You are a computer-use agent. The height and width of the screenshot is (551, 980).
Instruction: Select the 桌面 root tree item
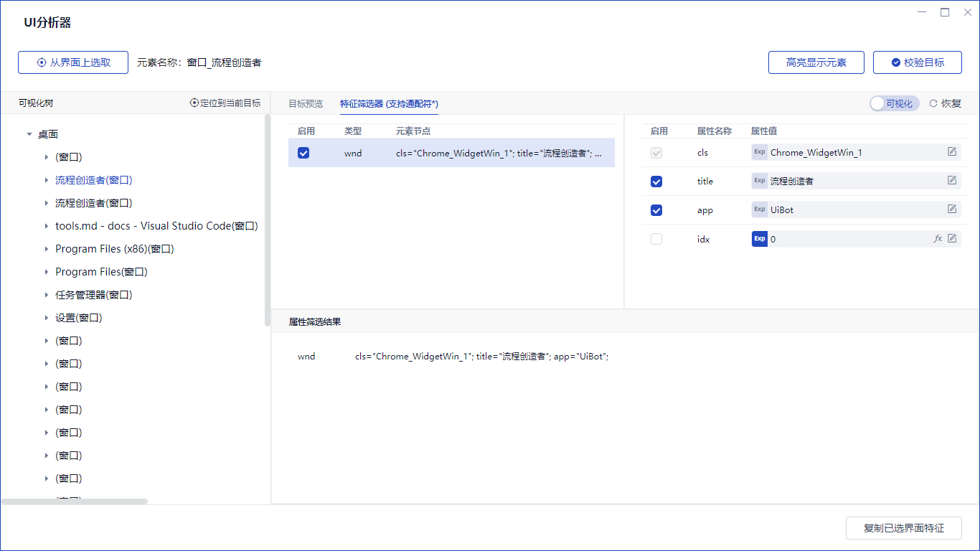(48, 134)
